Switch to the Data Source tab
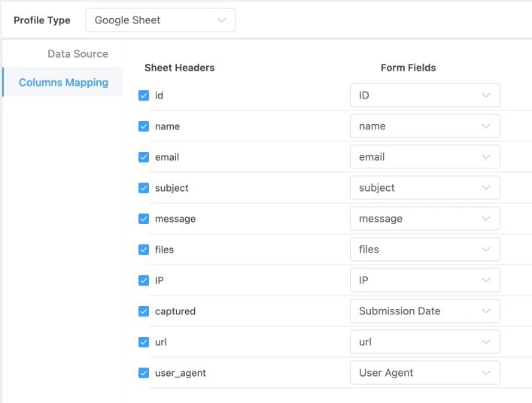The height and width of the screenshot is (403, 532). pyautogui.click(x=78, y=53)
